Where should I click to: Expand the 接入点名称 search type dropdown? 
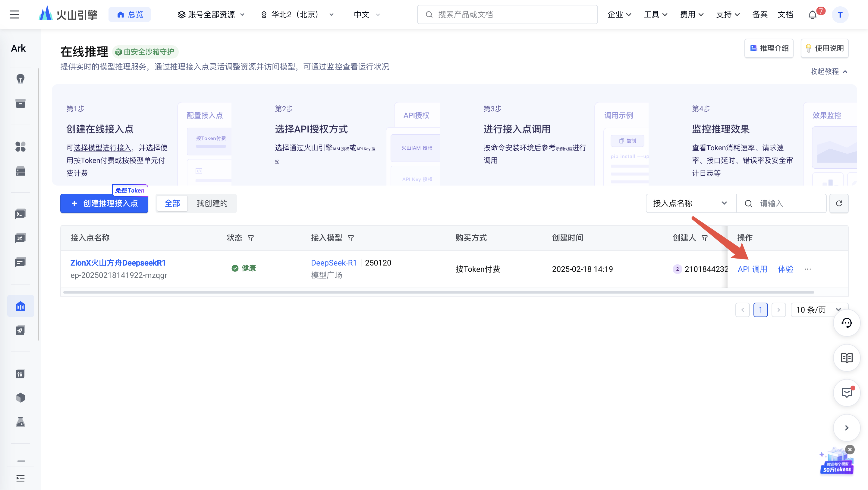[690, 203]
